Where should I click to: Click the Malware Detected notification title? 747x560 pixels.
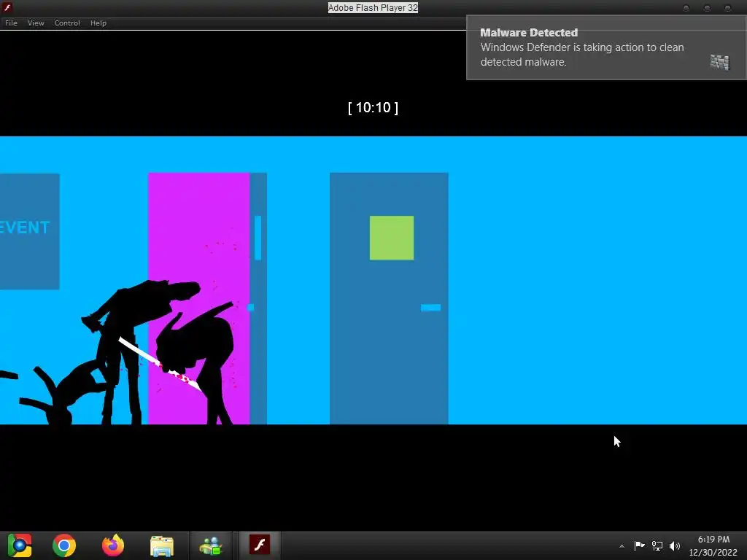click(529, 32)
